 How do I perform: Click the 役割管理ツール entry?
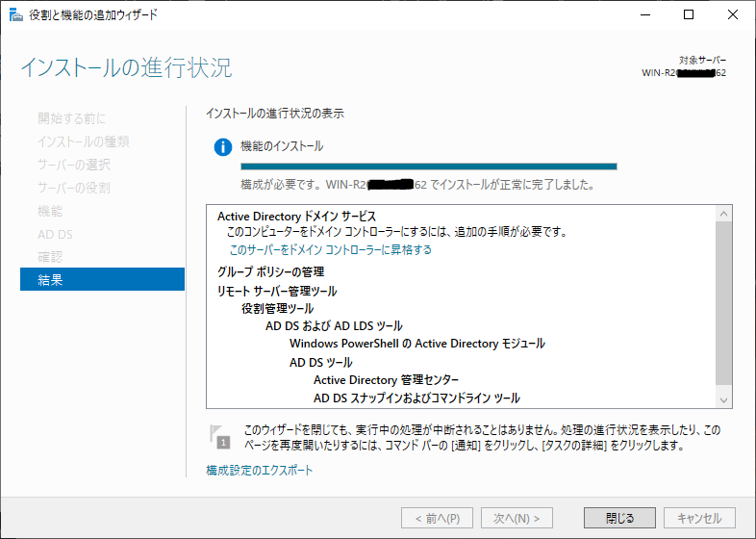click(x=277, y=308)
